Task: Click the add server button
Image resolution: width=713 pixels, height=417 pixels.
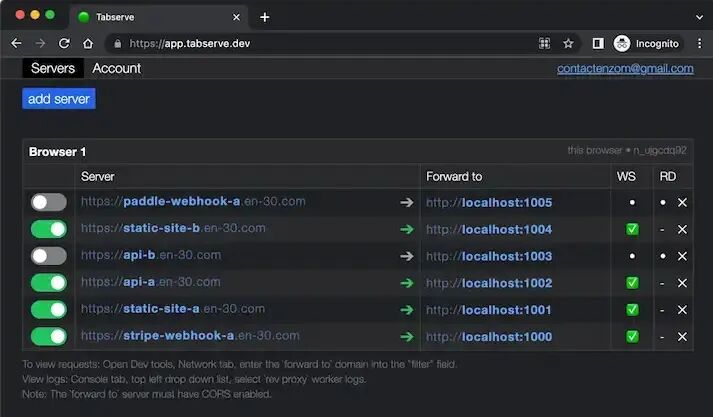Action: 59,99
